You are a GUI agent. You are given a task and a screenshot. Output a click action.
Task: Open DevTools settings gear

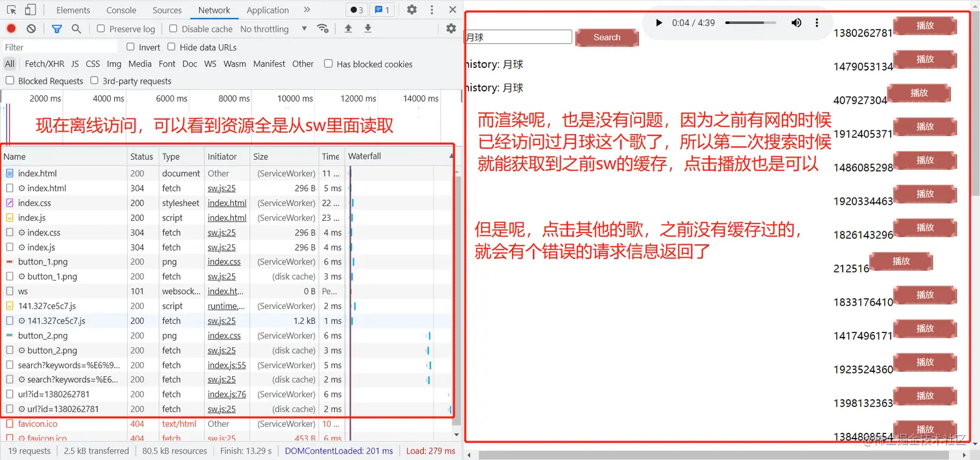click(x=412, y=10)
